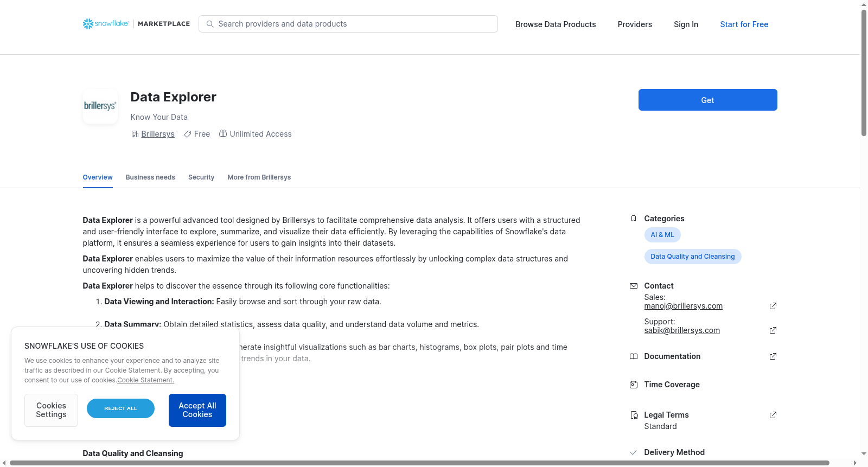Open the Cookie Statement link
The image size is (868, 467).
click(x=145, y=380)
